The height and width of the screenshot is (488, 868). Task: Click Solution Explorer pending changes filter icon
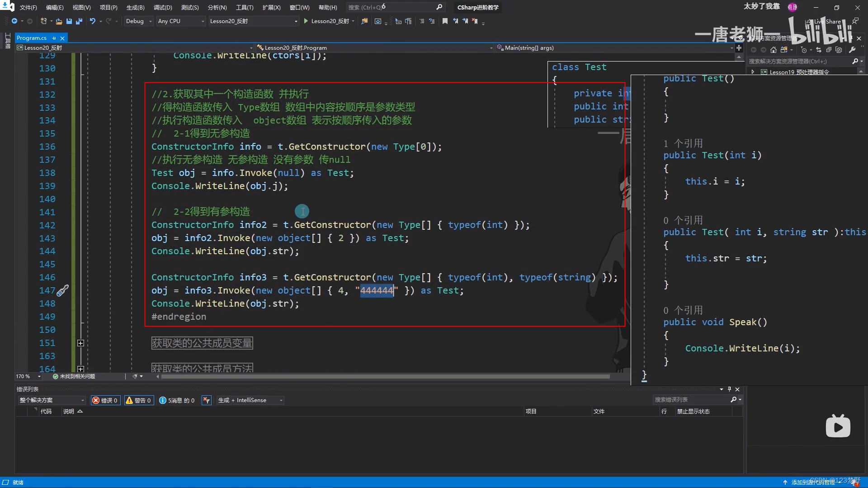pyautogui.click(x=804, y=50)
